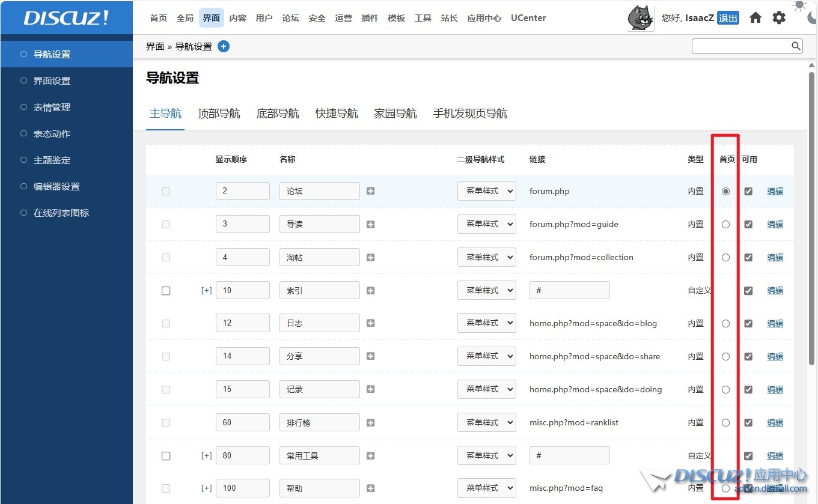Open the settings gear icon
Viewport: 818px width, 504px height.
[x=779, y=18]
